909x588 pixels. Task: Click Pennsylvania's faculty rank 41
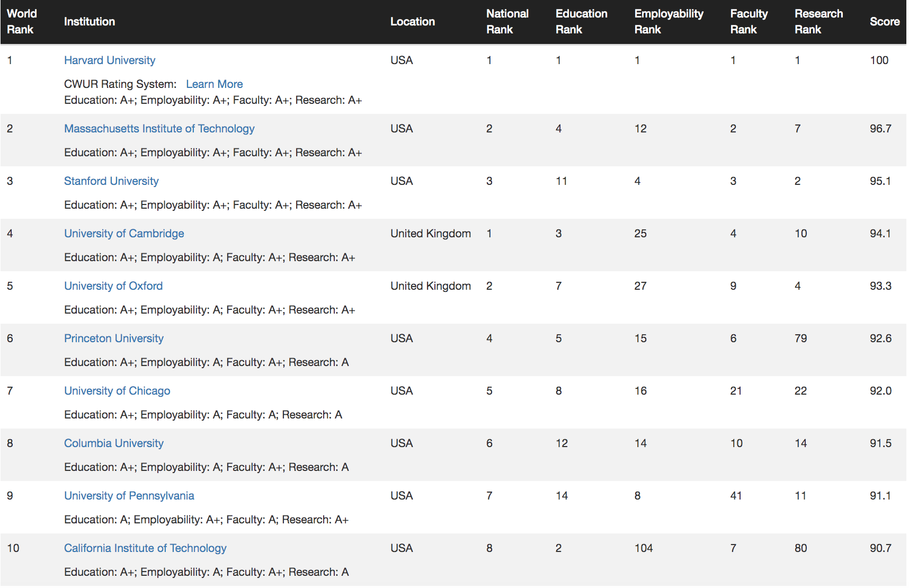736,496
